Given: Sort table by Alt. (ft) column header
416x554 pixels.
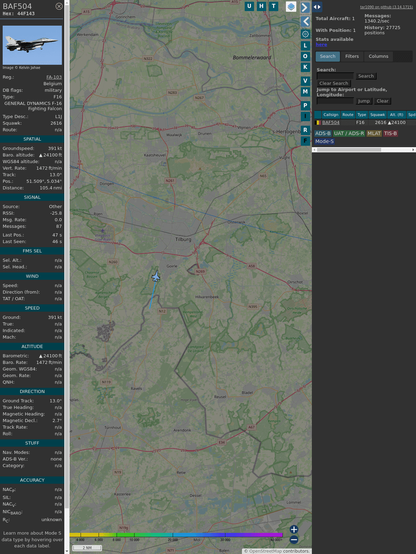Looking at the screenshot, I should coord(396,114).
